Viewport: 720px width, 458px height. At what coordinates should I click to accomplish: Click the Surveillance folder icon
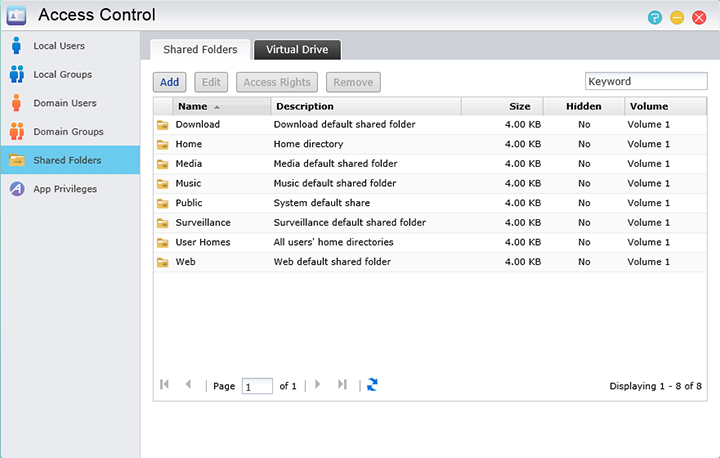(163, 223)
